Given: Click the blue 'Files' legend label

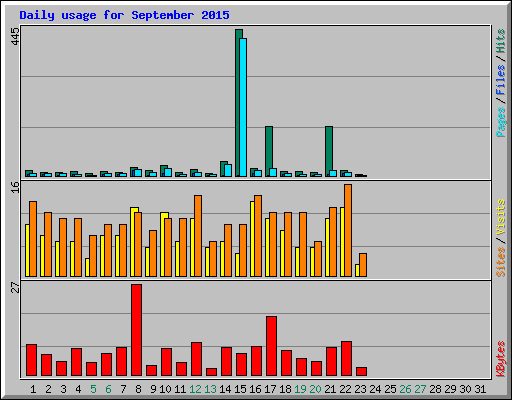Looking at the screenshot, I should point(500,80).
